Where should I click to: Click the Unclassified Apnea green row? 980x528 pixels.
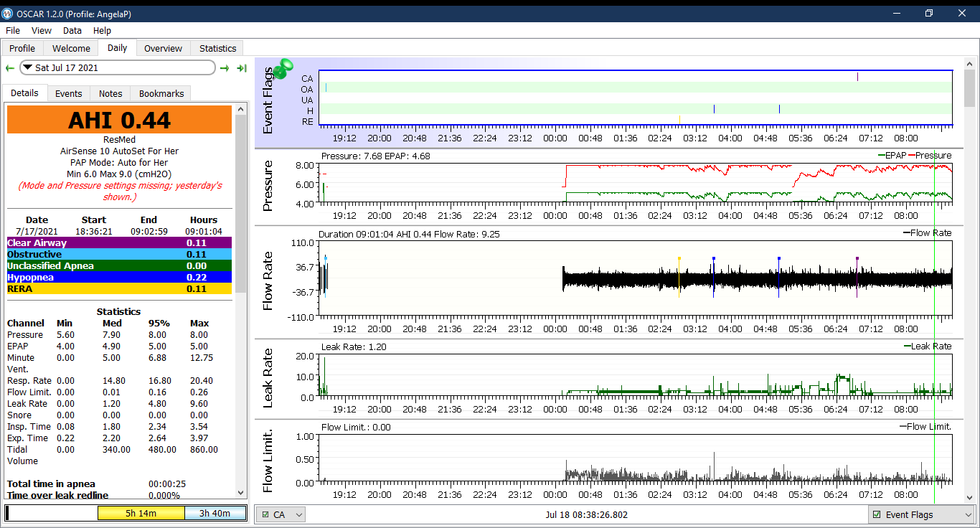point(119,265)
